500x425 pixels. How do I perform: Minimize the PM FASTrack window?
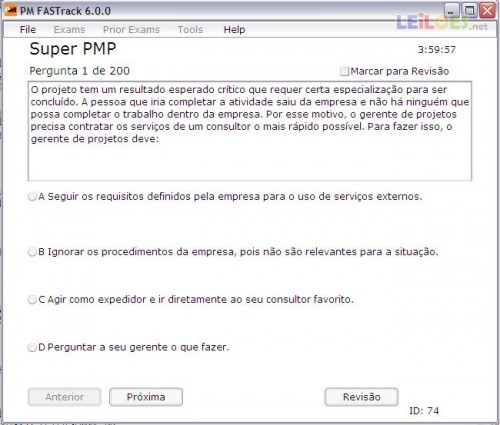pyautogui.click(x=452, y=10)
